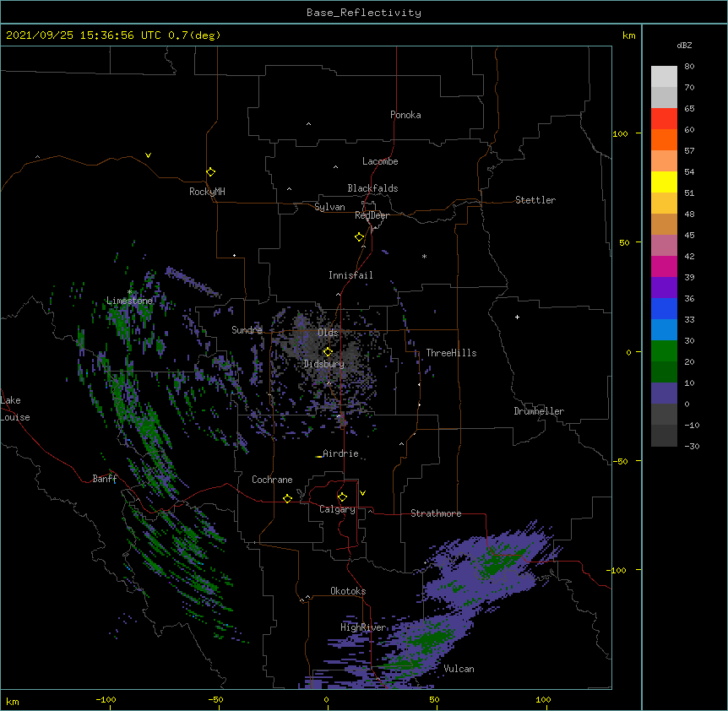Click the magenta 42 dBZ color swatch

(664, 267)
